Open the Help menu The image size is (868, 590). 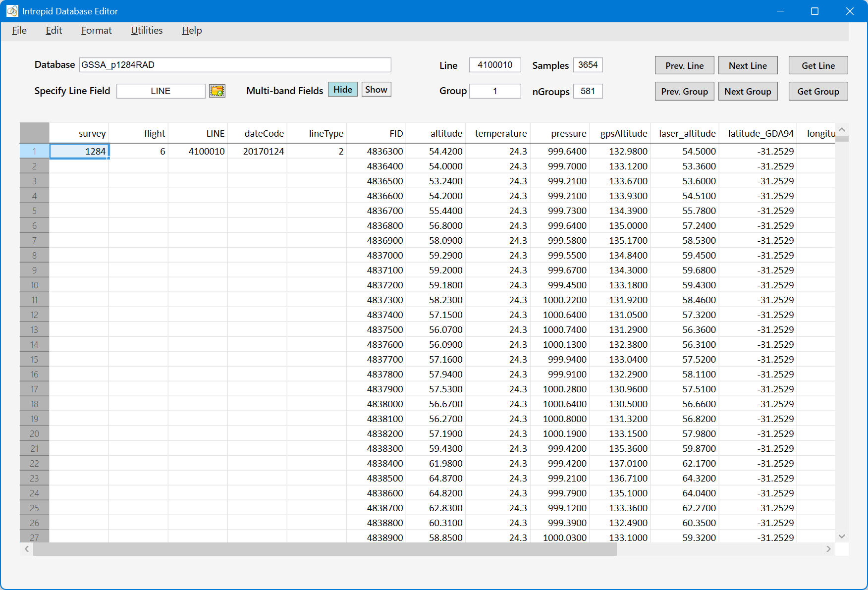click(192, 31)
